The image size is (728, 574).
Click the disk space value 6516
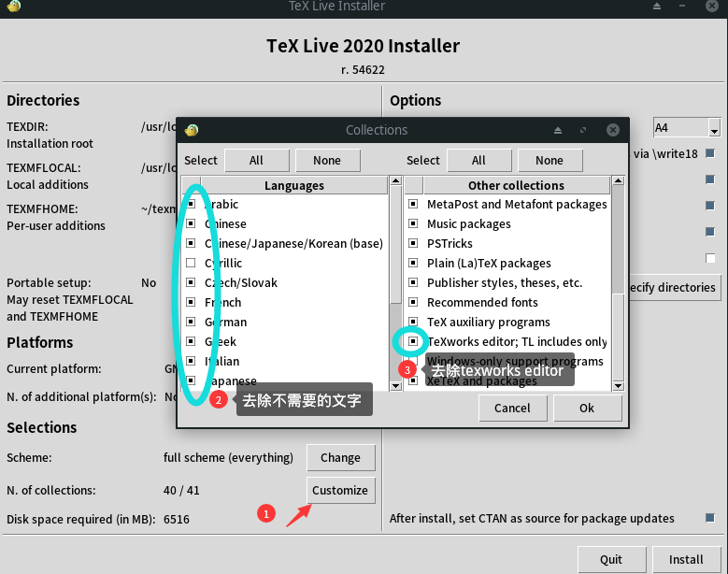click(x=177, y=519)
